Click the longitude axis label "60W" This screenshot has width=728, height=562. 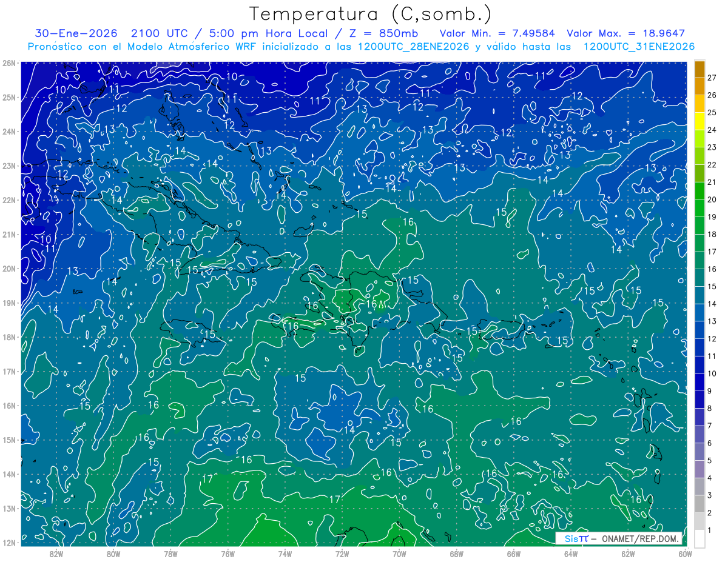pos(686,554)
